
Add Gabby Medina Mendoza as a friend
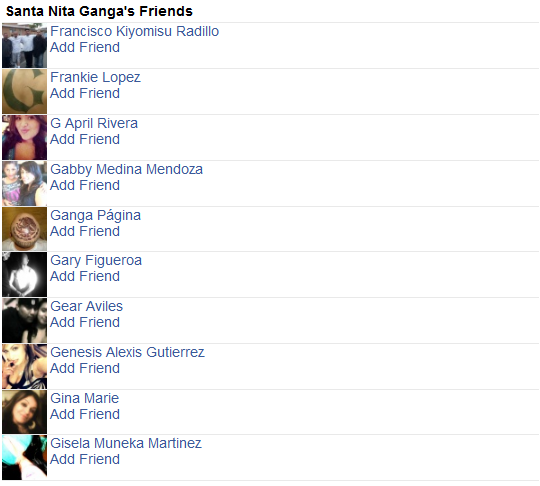point(85,185)
